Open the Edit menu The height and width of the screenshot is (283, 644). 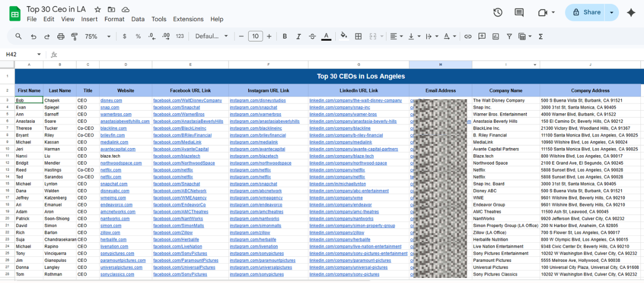pyautogui.click(x=49, y=19)
